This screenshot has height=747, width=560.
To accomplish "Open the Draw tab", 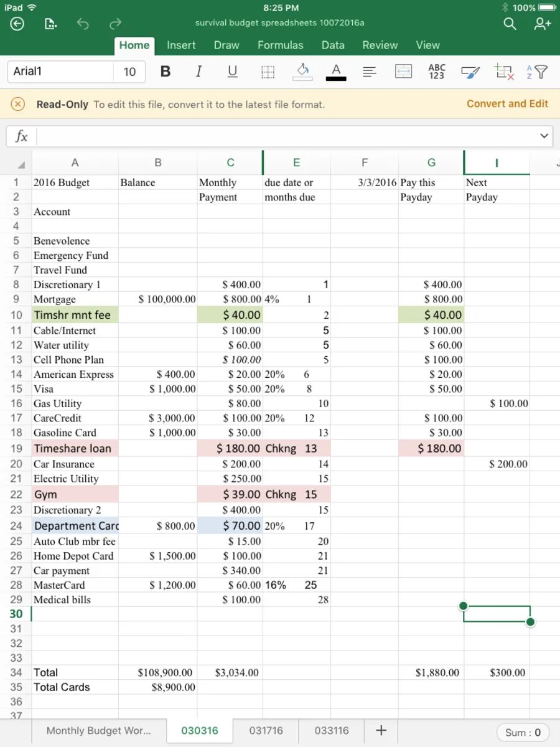I will [226, 45].
